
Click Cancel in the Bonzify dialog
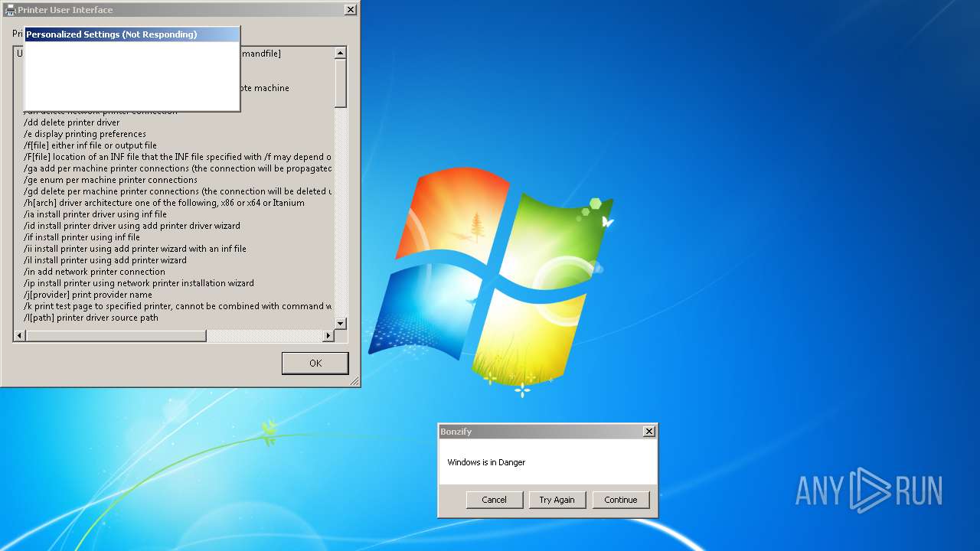[494, 500]
